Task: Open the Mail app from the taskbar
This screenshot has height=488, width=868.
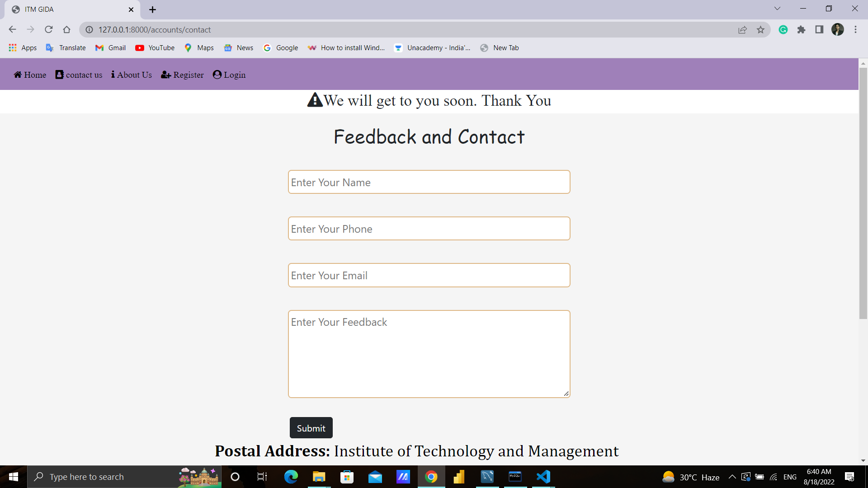Action: (375, 477)
